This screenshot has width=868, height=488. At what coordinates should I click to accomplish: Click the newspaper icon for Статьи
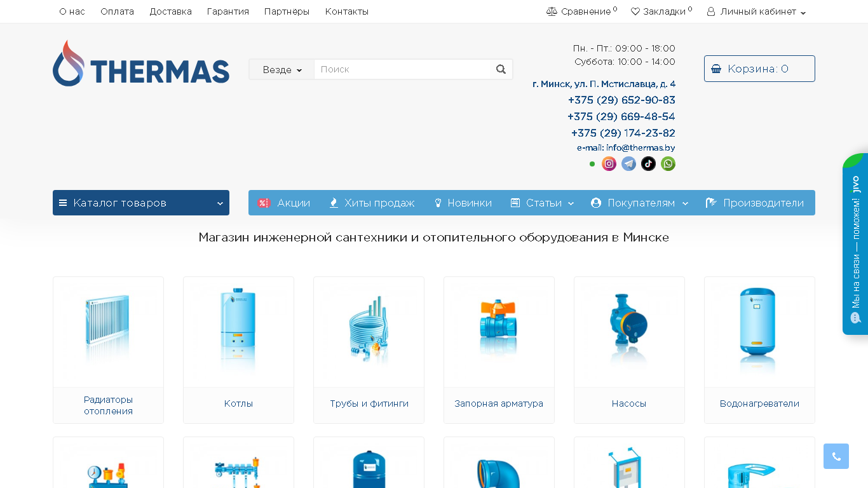[515, 203]
